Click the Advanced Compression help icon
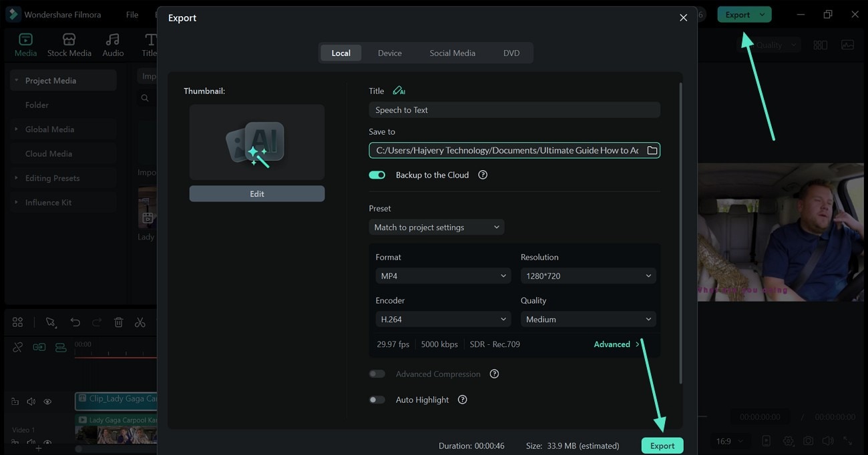 point(494,374)
